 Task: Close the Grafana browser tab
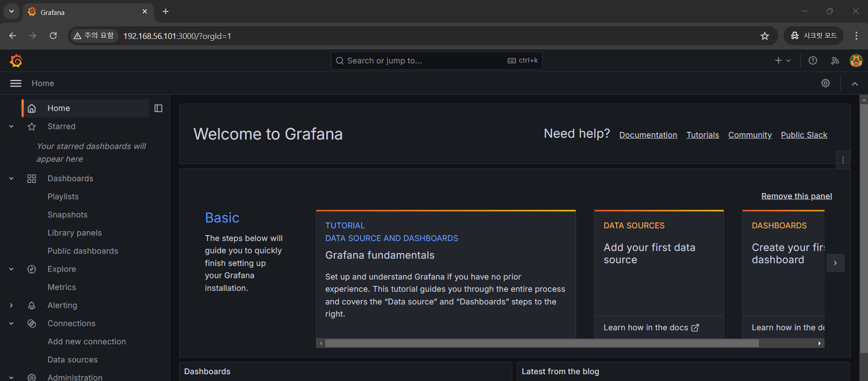(x=145, y=12)
